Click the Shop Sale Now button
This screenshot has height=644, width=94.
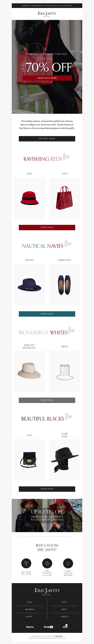point(47,78)
